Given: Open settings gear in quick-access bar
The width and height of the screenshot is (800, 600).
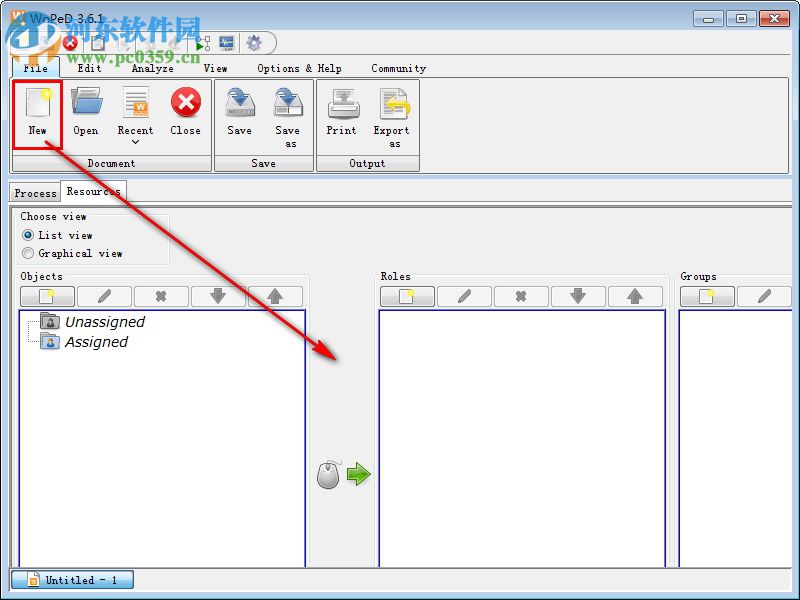Looking at the screenshot, I should tap(254, 43).
